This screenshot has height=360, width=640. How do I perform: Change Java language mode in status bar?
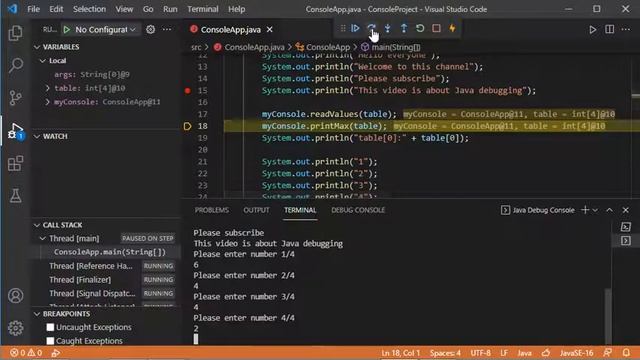[524, 353]
